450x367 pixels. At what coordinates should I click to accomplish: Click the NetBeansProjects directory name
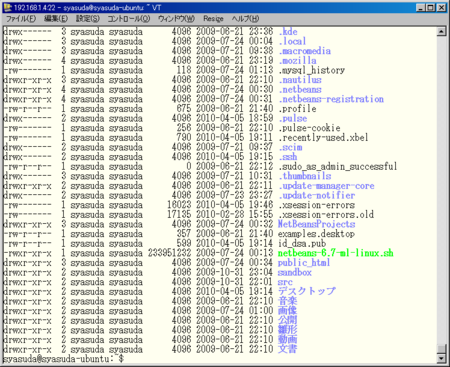pos(316,224)
